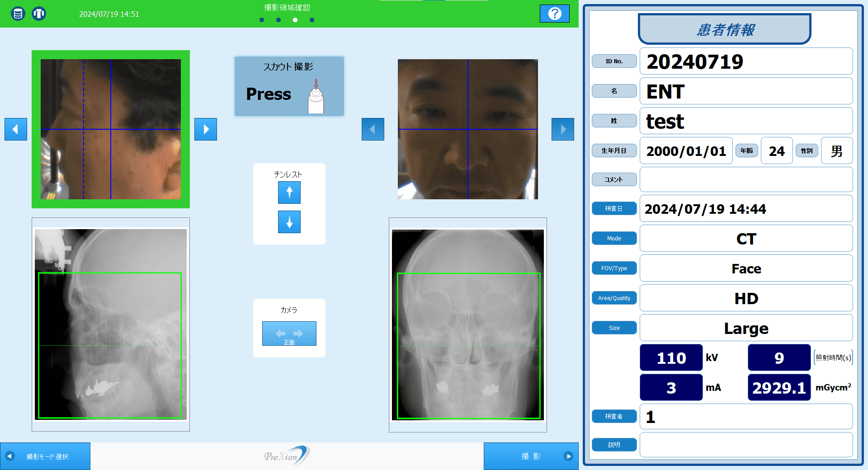868x470 pixels.
Task: Toggle camera view with the カメラ button
Action: click(289, 334)
